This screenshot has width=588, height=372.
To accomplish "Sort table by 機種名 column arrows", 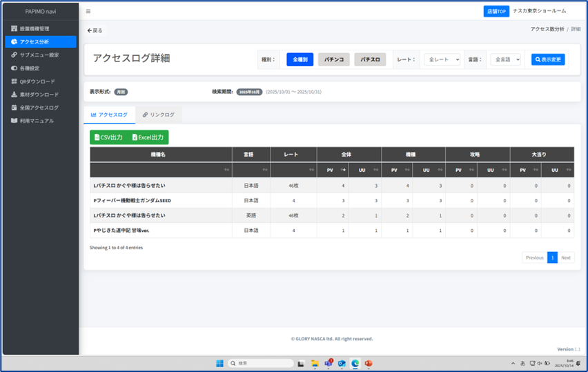I will (x=226, y=170).
